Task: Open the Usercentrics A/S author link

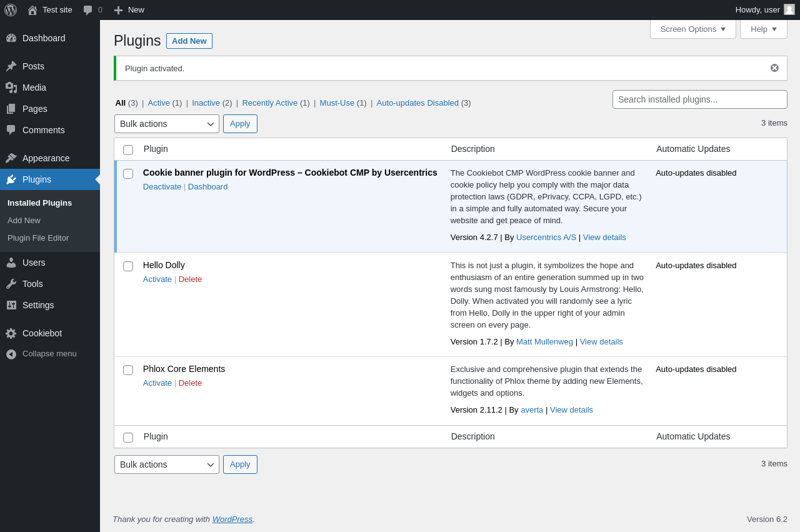Action: (x=546, y=237)
